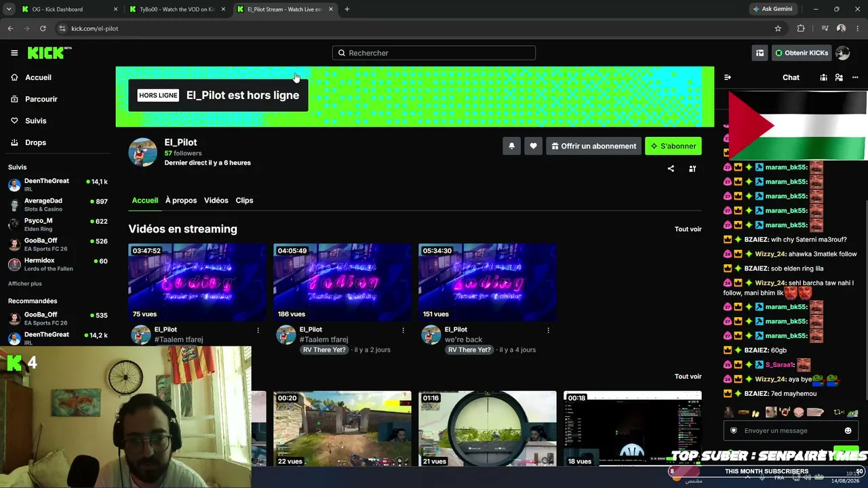The image size is (868, 488).
Task: Open options for the #Taalem tfarej 75 vues video
Action: pos(258,330)
